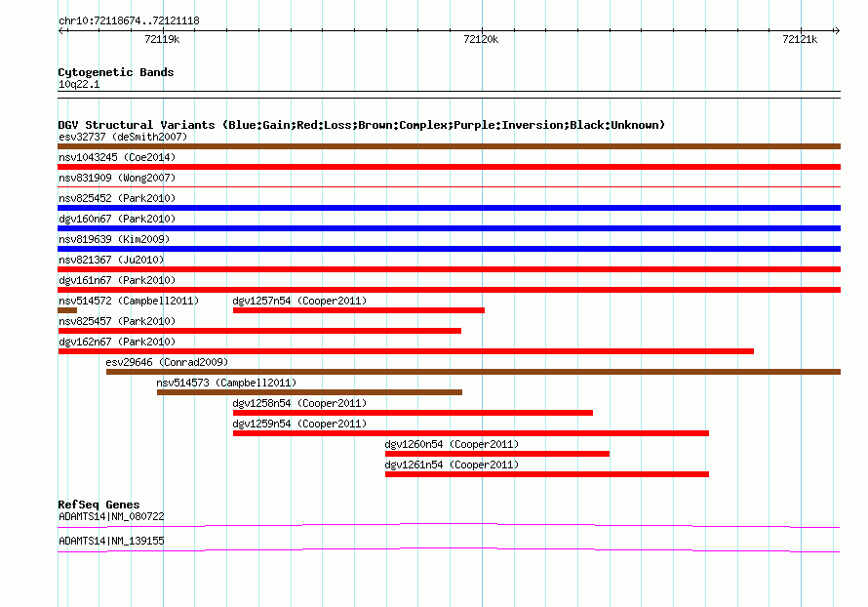Select the red dgv1259n54 loss bar

(x=471, y=433)
